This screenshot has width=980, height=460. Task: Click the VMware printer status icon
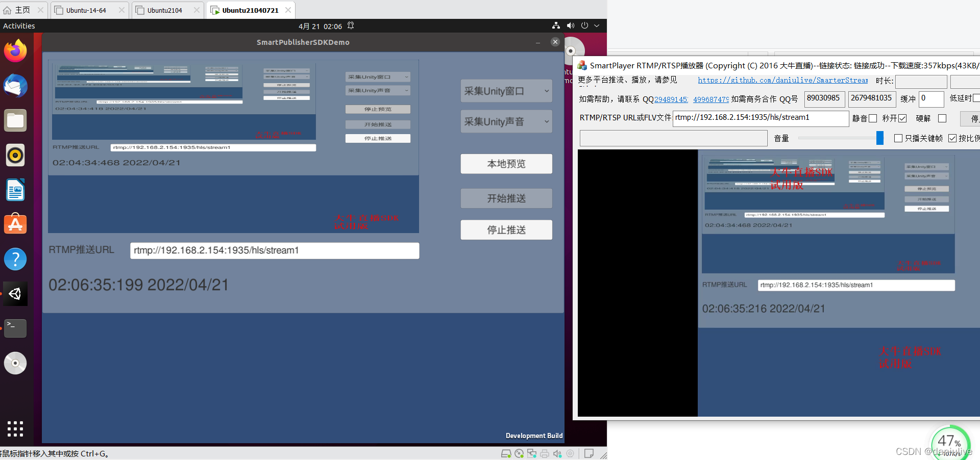pyautogui.click(x=545, y=453)
